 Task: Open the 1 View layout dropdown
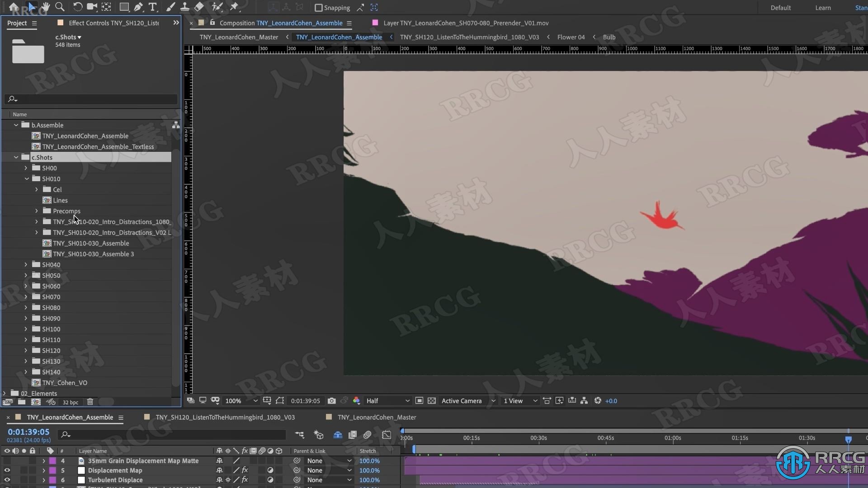tap(520, 401)
